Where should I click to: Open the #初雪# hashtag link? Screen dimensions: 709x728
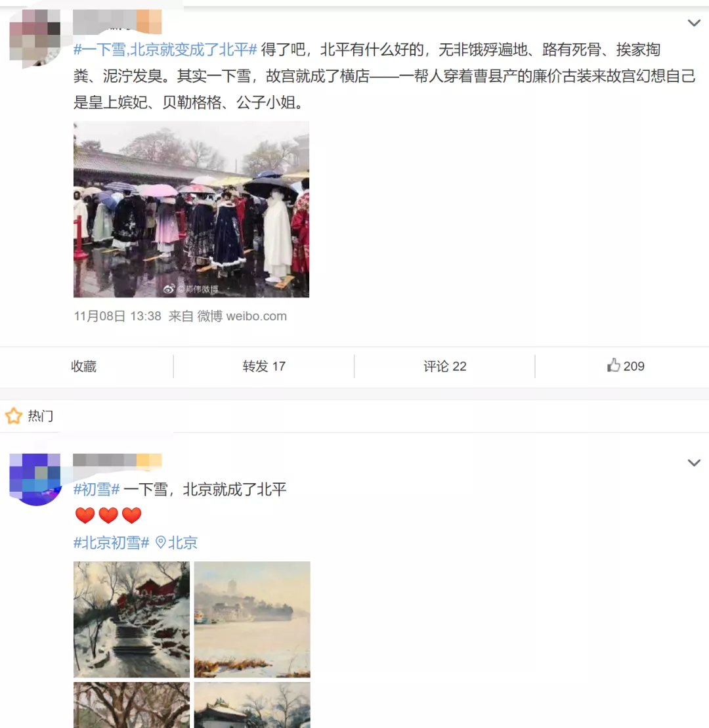coord(97,489)
